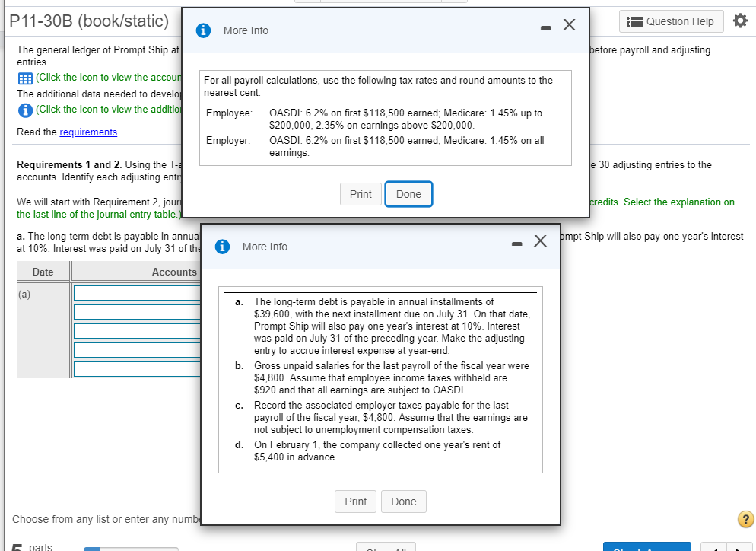This screenshot has height=551, width=756.
Task: Click info icon in lower More Info dialog
Action: 222,247
